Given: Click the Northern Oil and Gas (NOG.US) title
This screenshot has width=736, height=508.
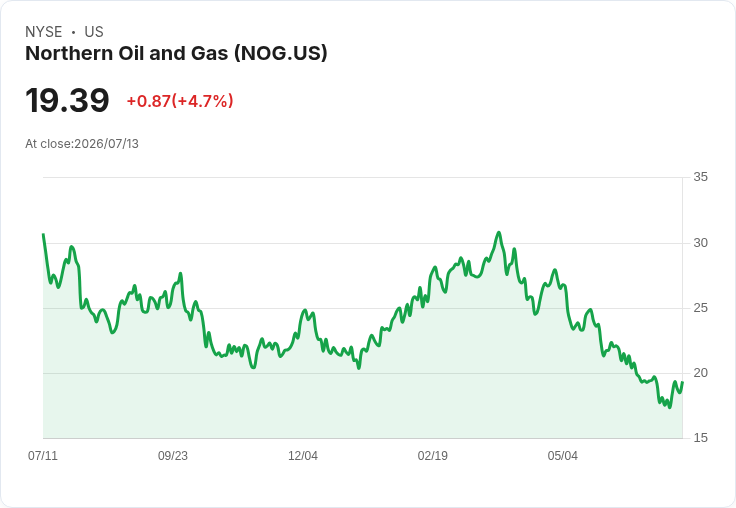Looking at the screenshot, I should click(x=176, y=53).
